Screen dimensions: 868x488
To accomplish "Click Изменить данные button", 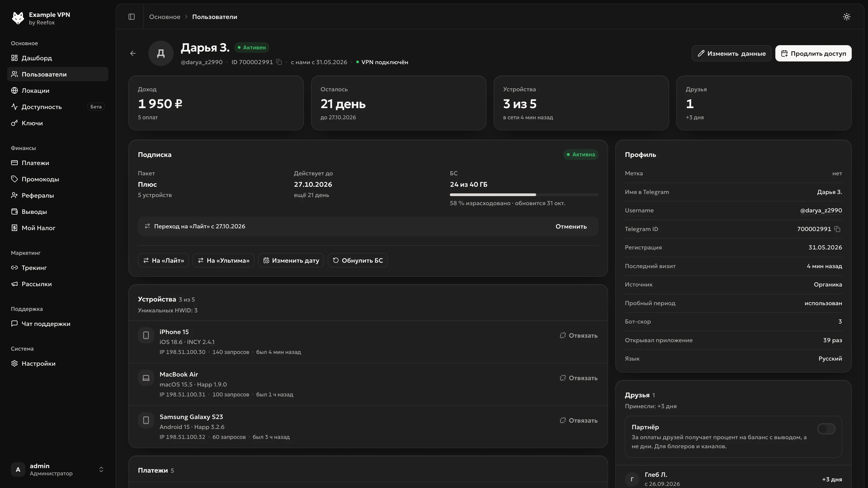I will point(731,53).
